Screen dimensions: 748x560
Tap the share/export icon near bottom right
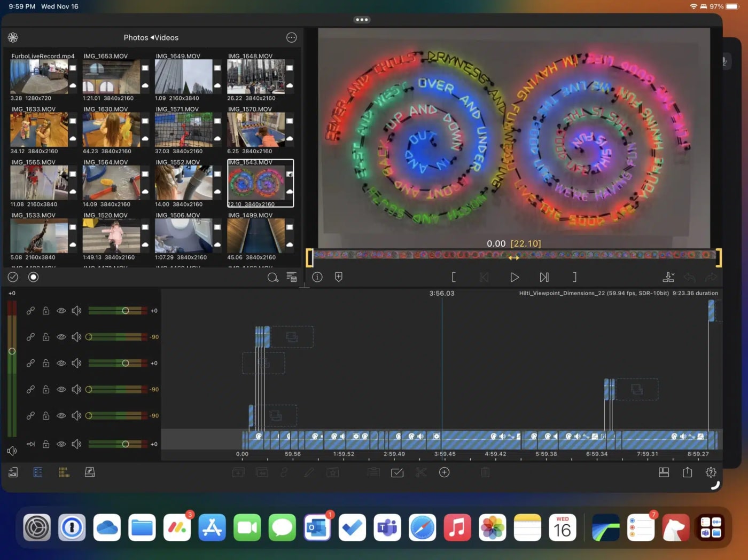pyautogui.click(x=687, y=472)
